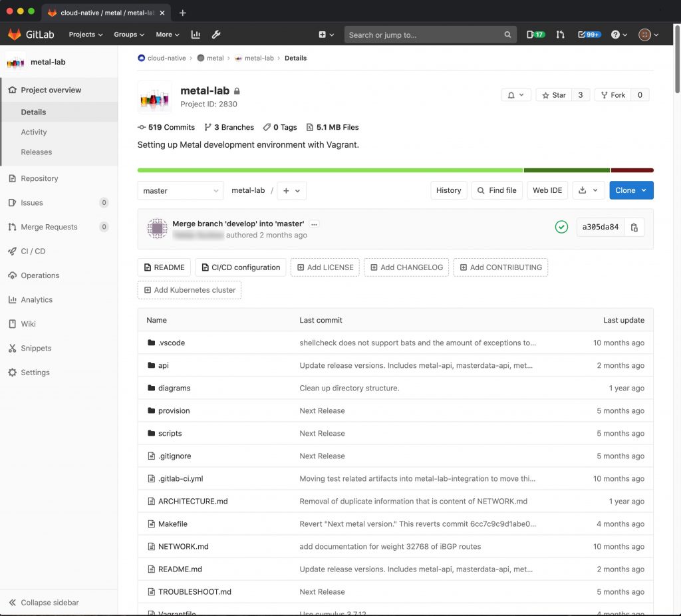
Task: Open the TROUBLESHOOT.md file
Action: (195, 591)
